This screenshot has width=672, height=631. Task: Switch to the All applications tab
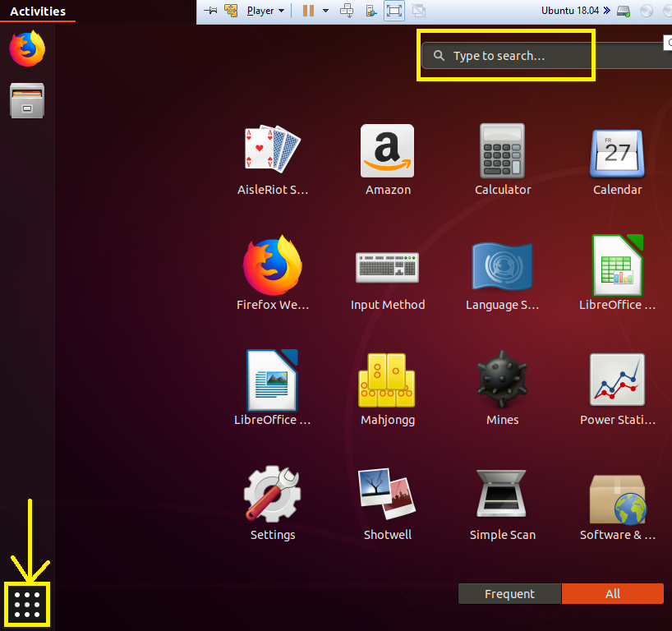pyautogui.click(x=612, y=594)
